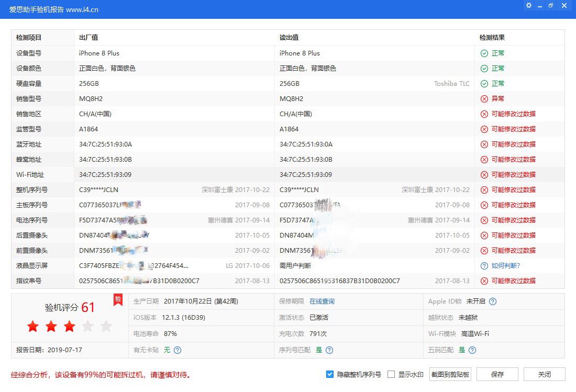Click the red 验 badge icon
Image resolution: width=576 pixels, height=392 pixels.
tap(118, 299)
